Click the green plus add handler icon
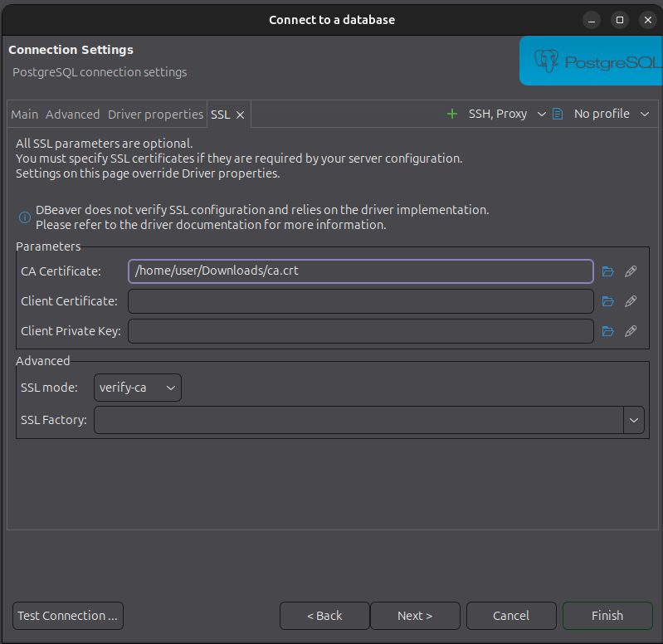 (x=452, y=114)
